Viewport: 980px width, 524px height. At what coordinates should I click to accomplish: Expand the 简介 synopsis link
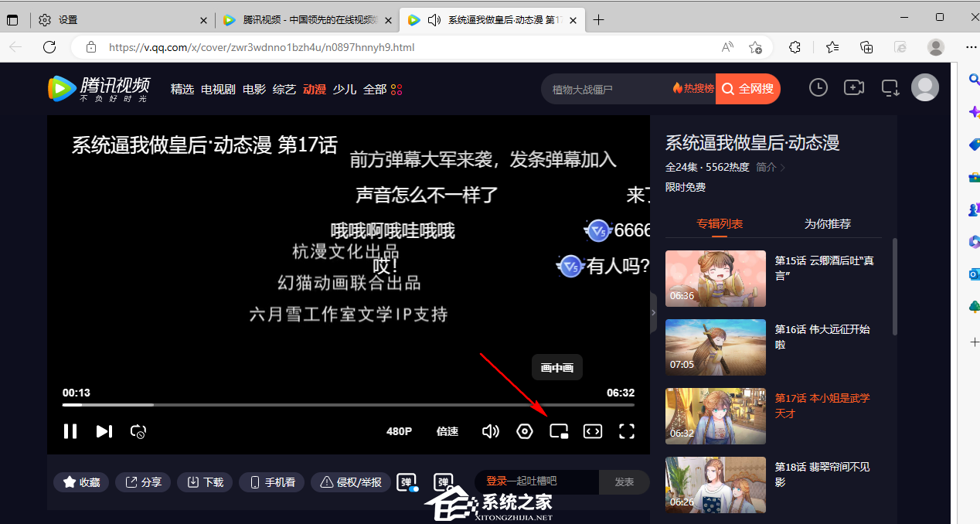pyautogui.click(x=771, y=167)
